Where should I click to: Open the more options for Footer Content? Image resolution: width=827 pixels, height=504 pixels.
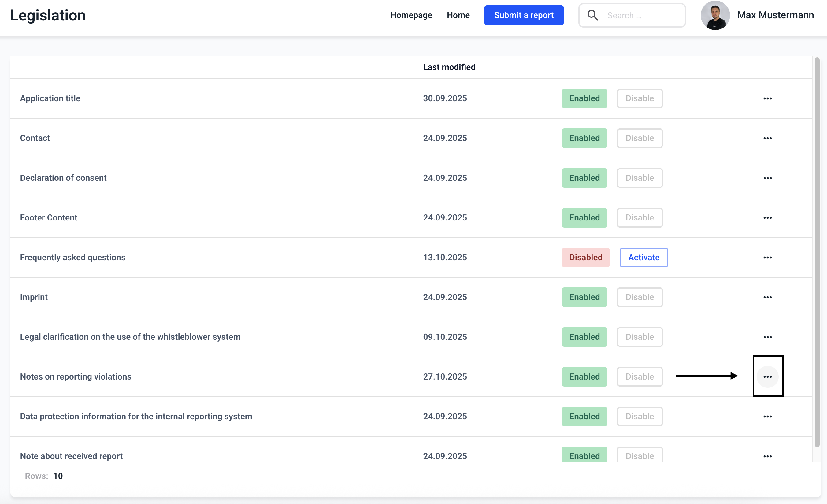pos(767,218)
